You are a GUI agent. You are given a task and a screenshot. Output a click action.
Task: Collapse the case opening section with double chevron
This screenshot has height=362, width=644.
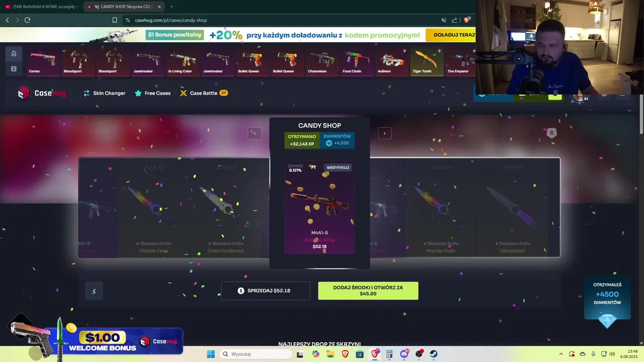[x=551, y=133]
